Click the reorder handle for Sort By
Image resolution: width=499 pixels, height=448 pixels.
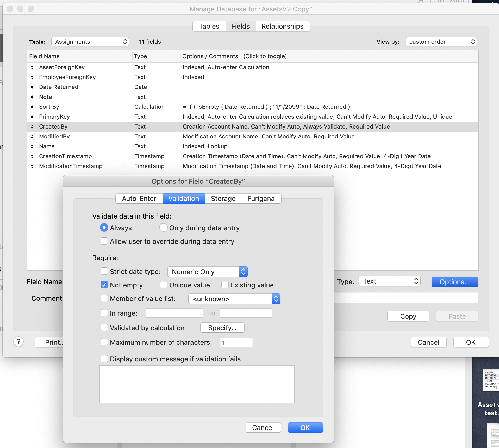(x=32, y=107)
